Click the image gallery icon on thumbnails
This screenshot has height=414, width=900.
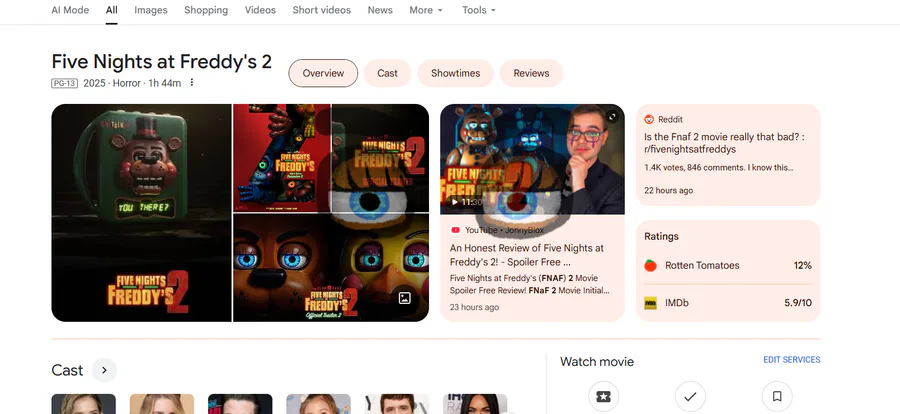(405, 298)
